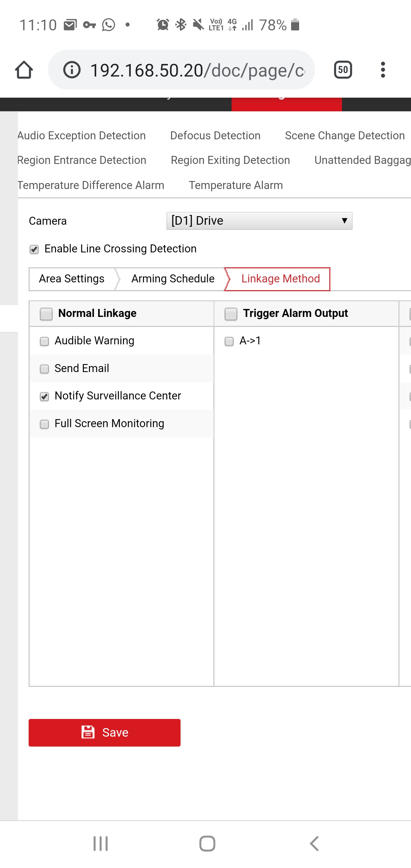
Task: Tap the Android back arrow
Action: click(314, 844)
